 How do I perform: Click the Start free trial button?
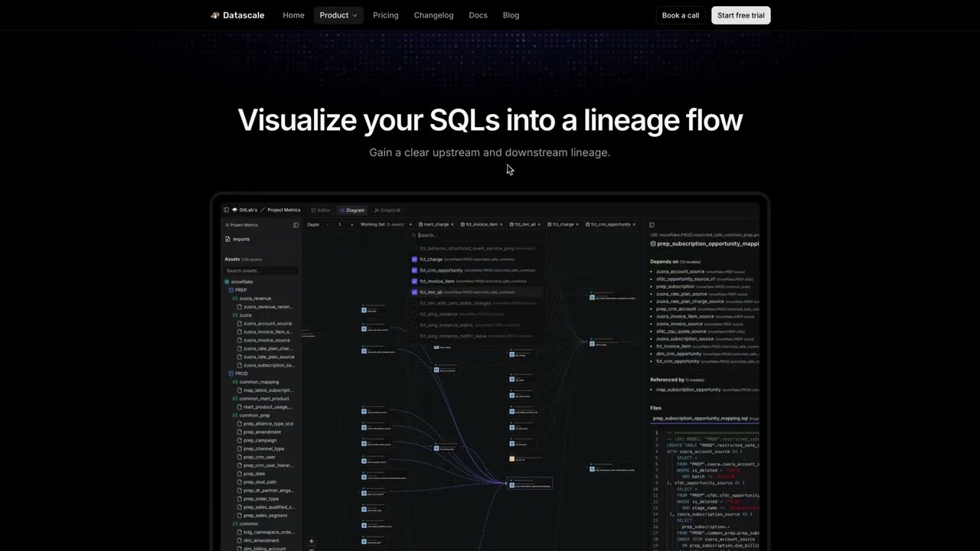tap(740, 15)
